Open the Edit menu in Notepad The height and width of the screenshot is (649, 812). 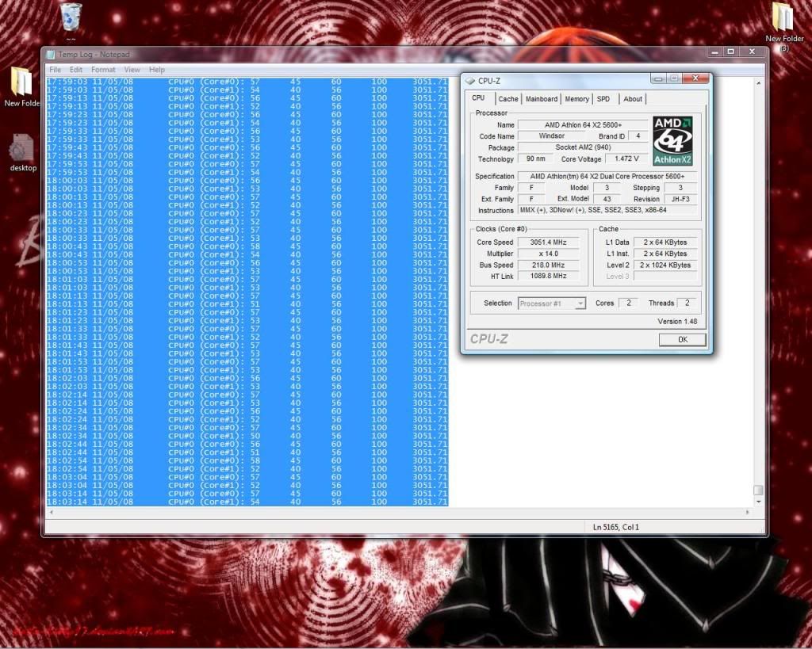(x=75, y=70)
